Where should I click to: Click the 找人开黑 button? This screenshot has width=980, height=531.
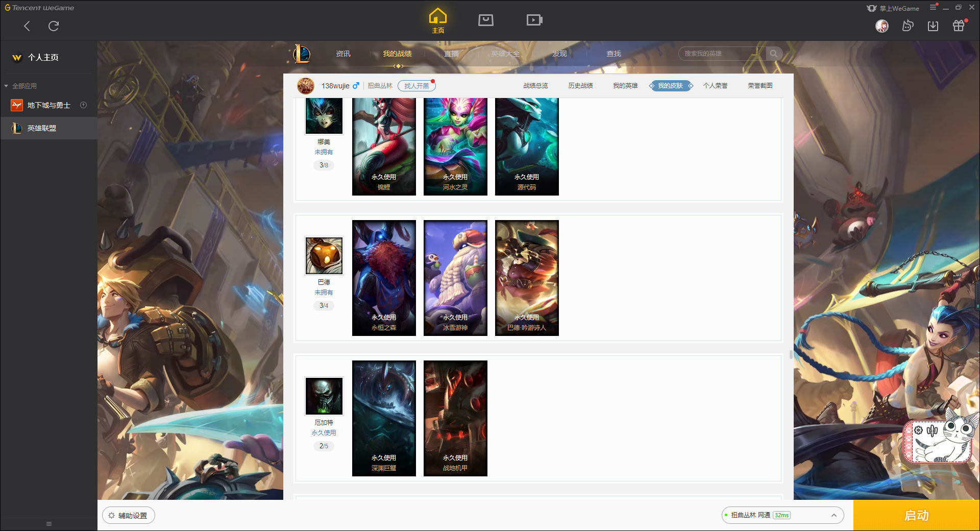tap(416, 86)
